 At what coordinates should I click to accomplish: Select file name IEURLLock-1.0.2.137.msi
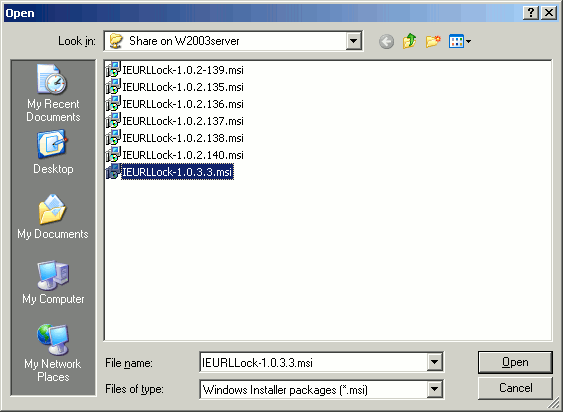point(183,121)
